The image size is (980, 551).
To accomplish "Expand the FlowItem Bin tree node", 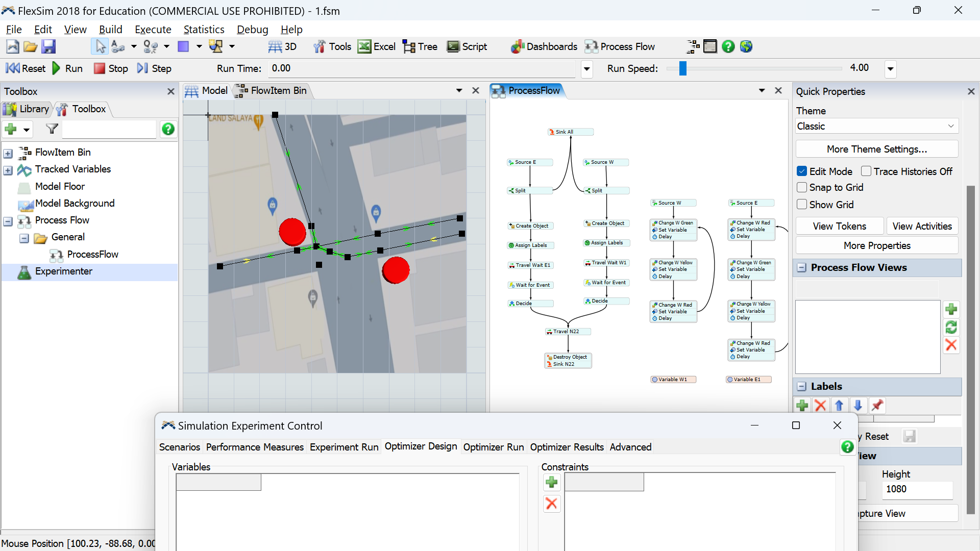I will click(x=8, y=153).
